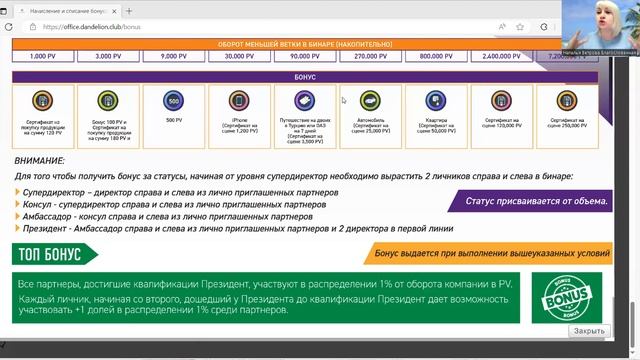Screen dimensions: 640x360
Task: Click the ВНИМАНИЕ: heading
Action: coord(40,161)
